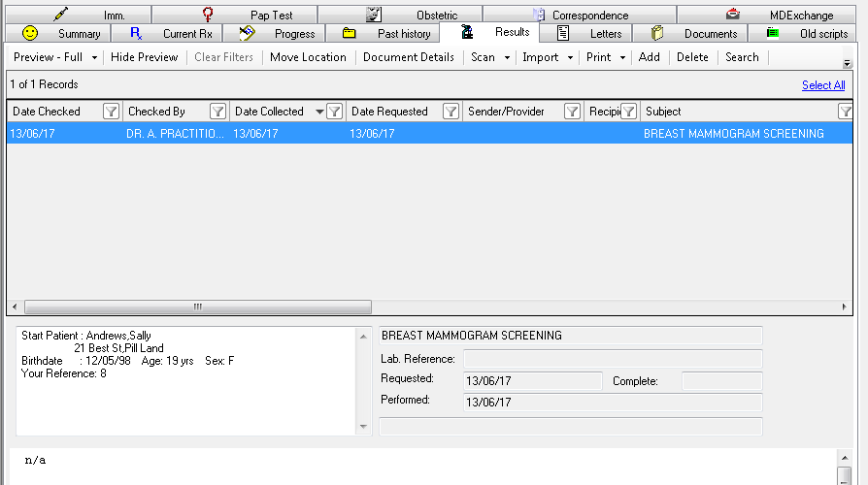The width and height of the screenshot is (868, 485).
Task: Open the Current Rx tab
Action: (167, 33)
